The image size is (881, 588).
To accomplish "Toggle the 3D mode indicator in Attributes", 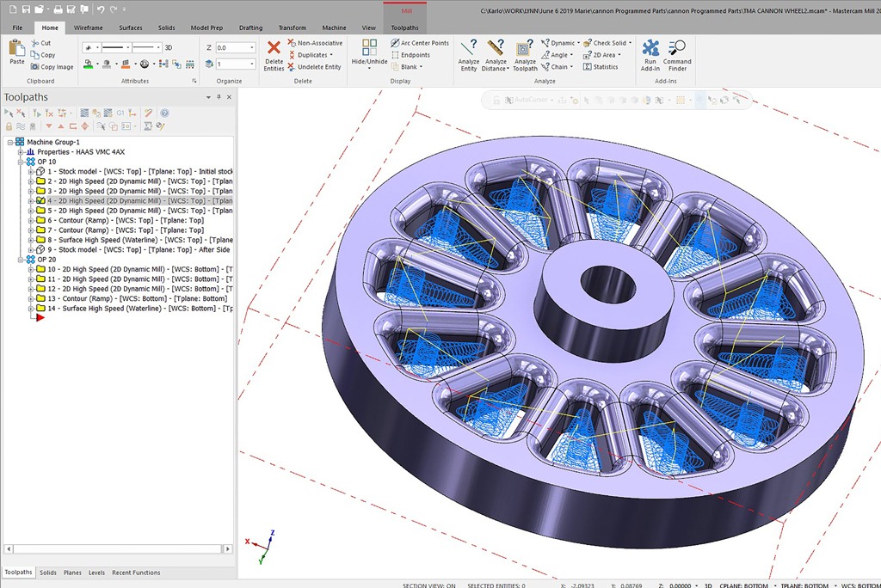I will point(169,48).
